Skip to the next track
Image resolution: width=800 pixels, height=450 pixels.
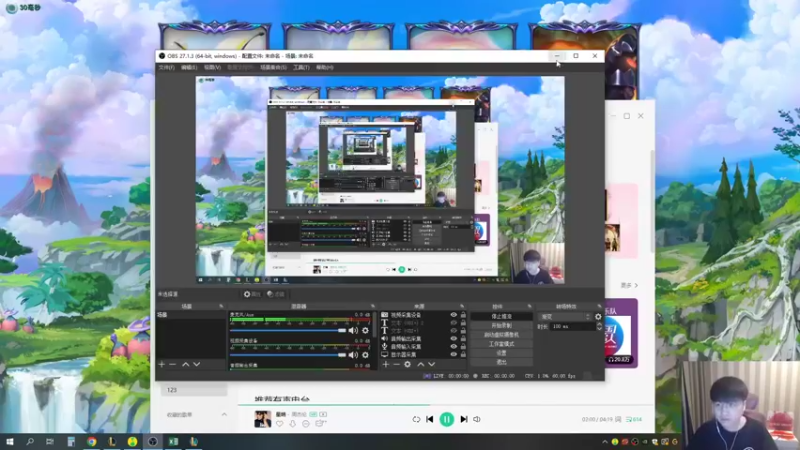point(464,419)
